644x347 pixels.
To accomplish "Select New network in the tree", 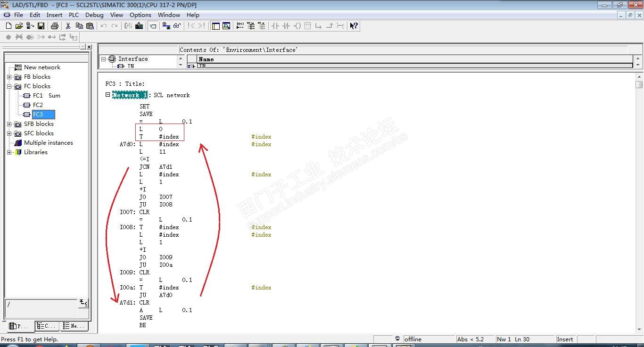I will [x=42, y=67].
